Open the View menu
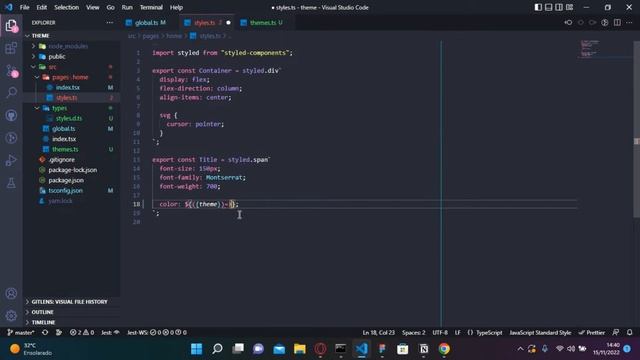The width and height of the screenshot is (640, 360). click(93, 7)
